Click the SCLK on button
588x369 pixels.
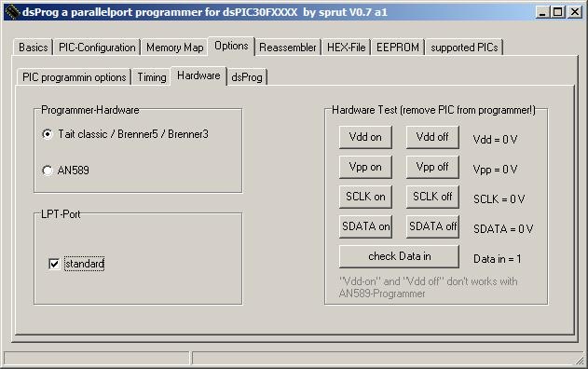pos(365,197)
